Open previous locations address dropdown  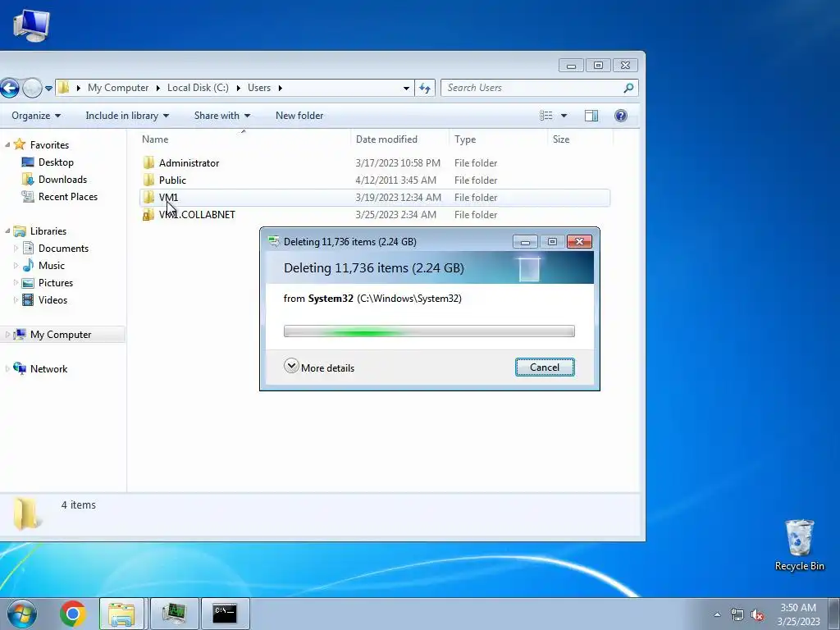(406, 88)
